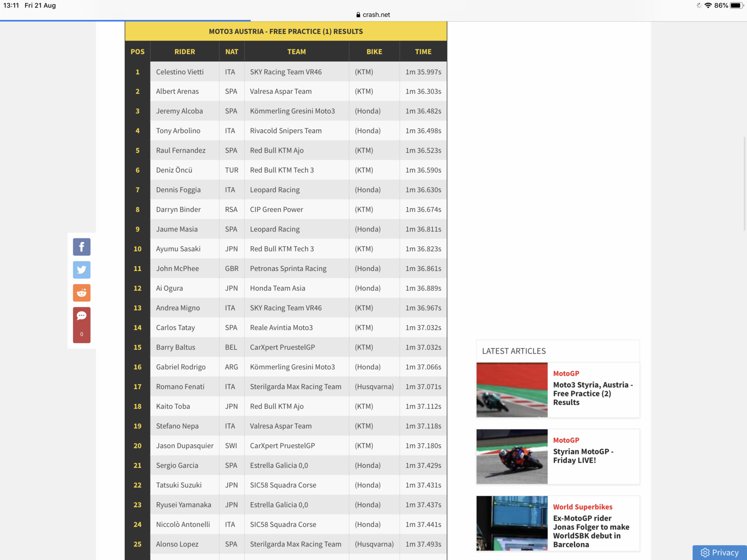Viewport: 747px width, 560px height.
Task: Click the RIDER column header
Action: click(x=184, y=52)
